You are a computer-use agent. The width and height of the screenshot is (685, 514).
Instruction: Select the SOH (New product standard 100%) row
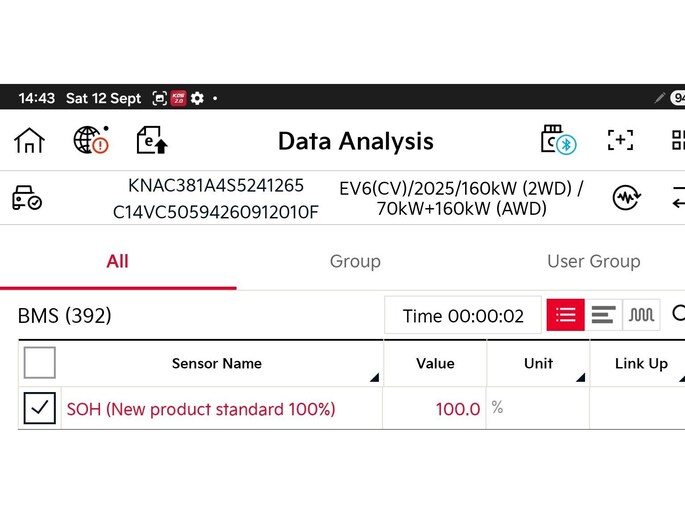pos(352,408)
